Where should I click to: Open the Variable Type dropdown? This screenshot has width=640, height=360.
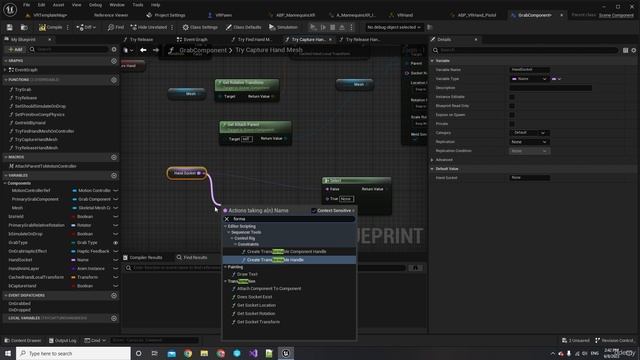pyautogui.click(x=529, y=79)
